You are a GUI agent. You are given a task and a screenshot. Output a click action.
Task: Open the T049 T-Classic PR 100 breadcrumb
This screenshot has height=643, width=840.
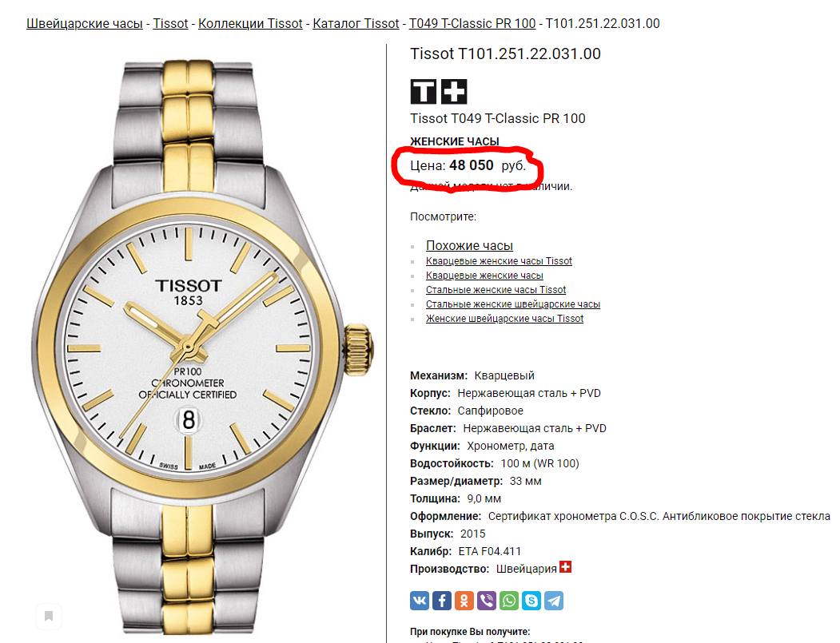coord(472,23)
